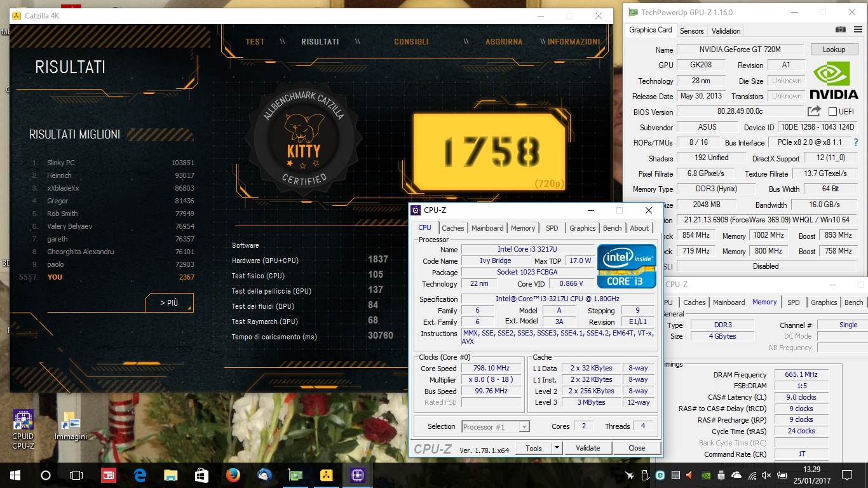Open INFORMAZIONI section in Catzilla
Screen dimensions: 868x488
[x=574, y=42]
